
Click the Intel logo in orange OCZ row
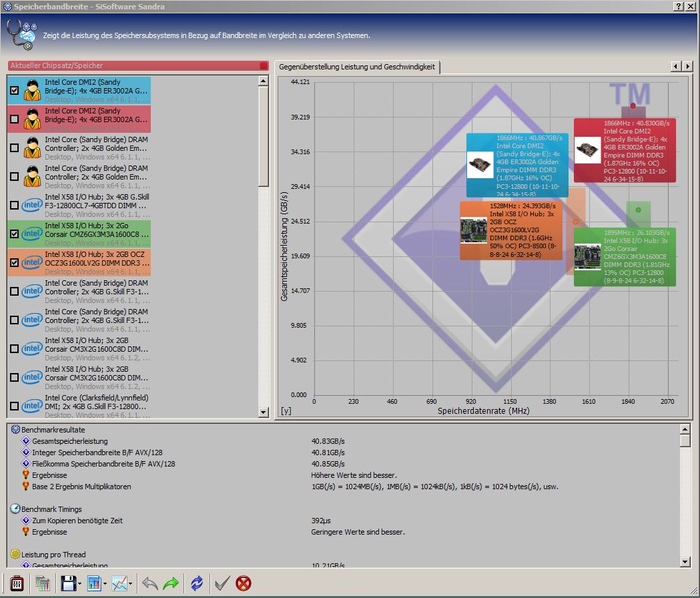coord(32,262)
